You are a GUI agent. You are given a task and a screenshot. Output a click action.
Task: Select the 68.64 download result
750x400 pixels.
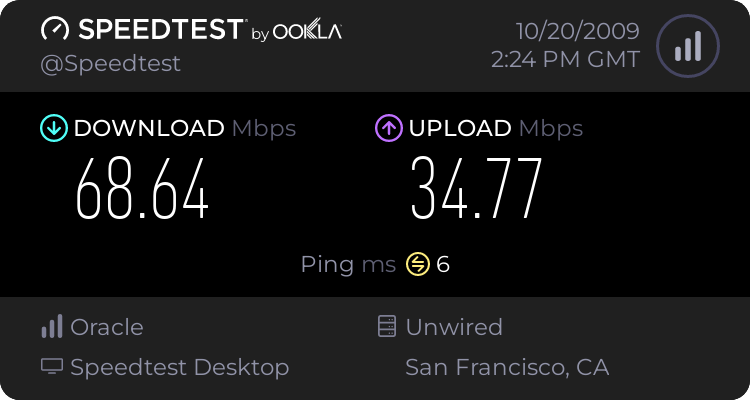[142, 189]
